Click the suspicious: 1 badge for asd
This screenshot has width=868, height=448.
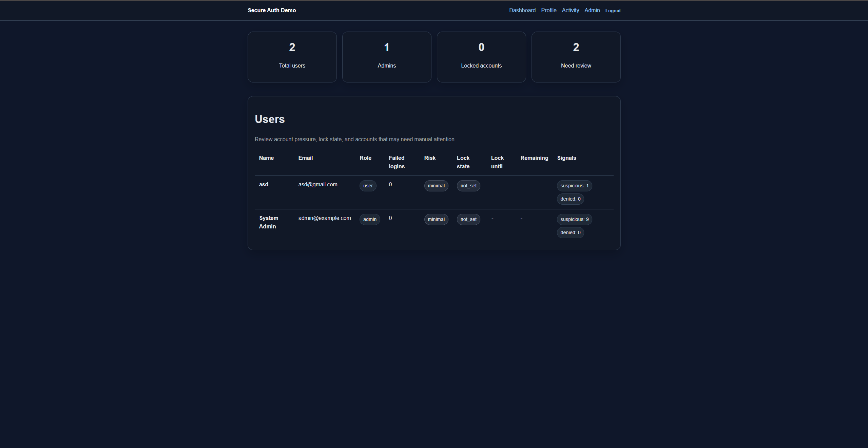coord(574,186)
